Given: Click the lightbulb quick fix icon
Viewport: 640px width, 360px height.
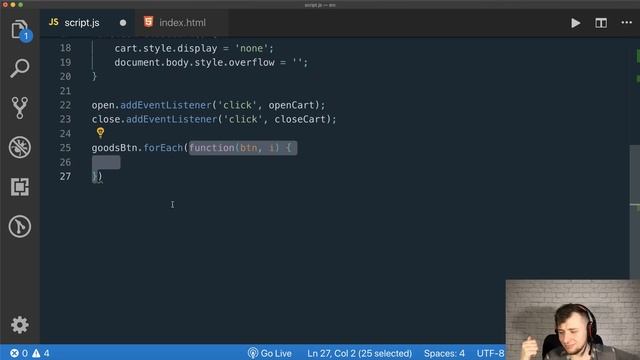Looking at the screenshot, I should coord(100,132).
